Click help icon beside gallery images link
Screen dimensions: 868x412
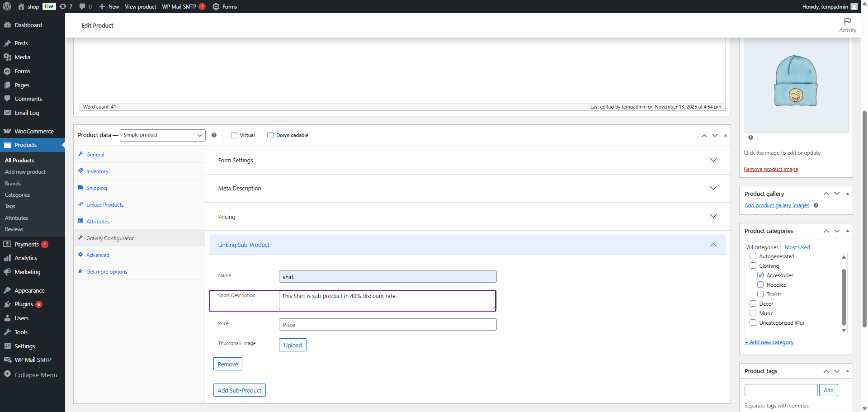pos(816,205)
